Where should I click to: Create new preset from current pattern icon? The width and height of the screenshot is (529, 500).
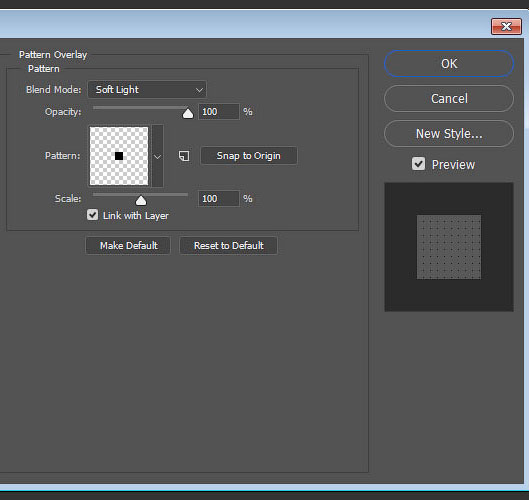184,156
